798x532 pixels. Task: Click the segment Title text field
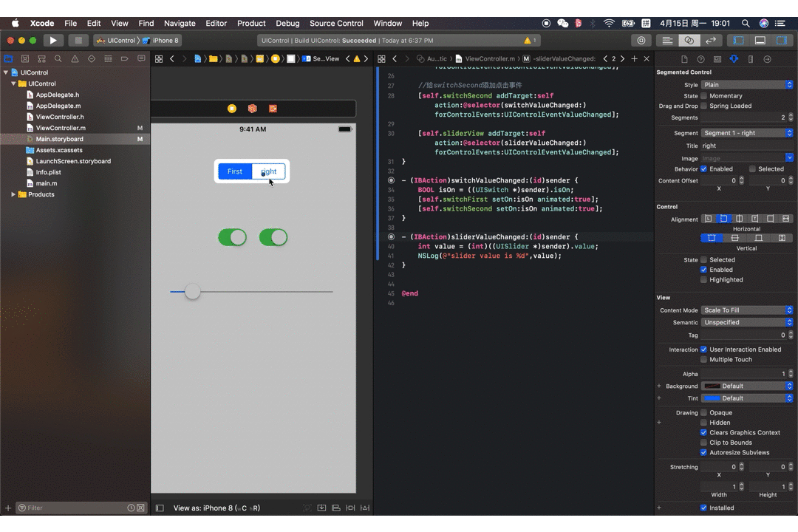pos(746,146)
